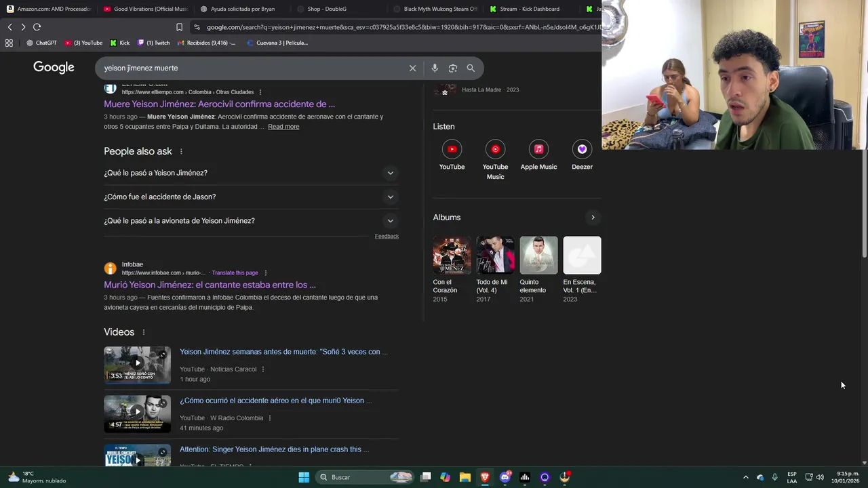Open Task View in the taskbar
This screenshot has width=868, height=488.
[426, 477]
